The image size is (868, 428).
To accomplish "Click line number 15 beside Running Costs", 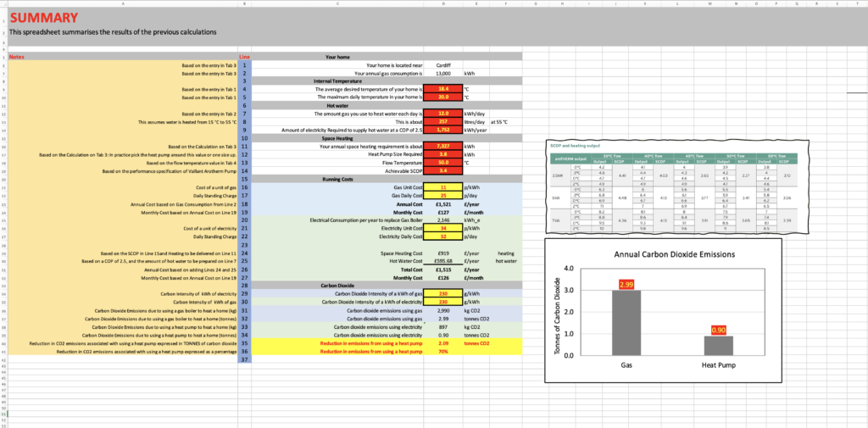I will [x=244, y=180].
